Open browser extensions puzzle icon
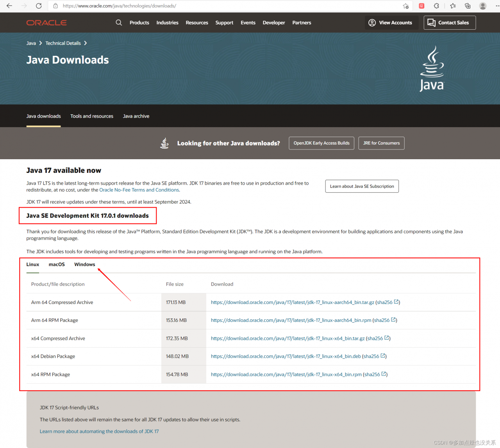500x448 pixels. click(x=436, y=6)
